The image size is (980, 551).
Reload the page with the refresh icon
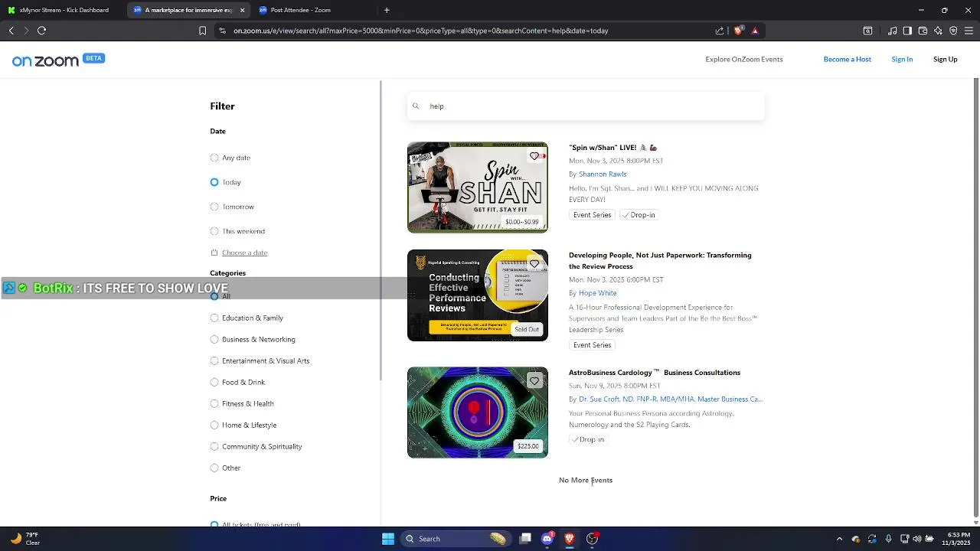click(41, 31)
